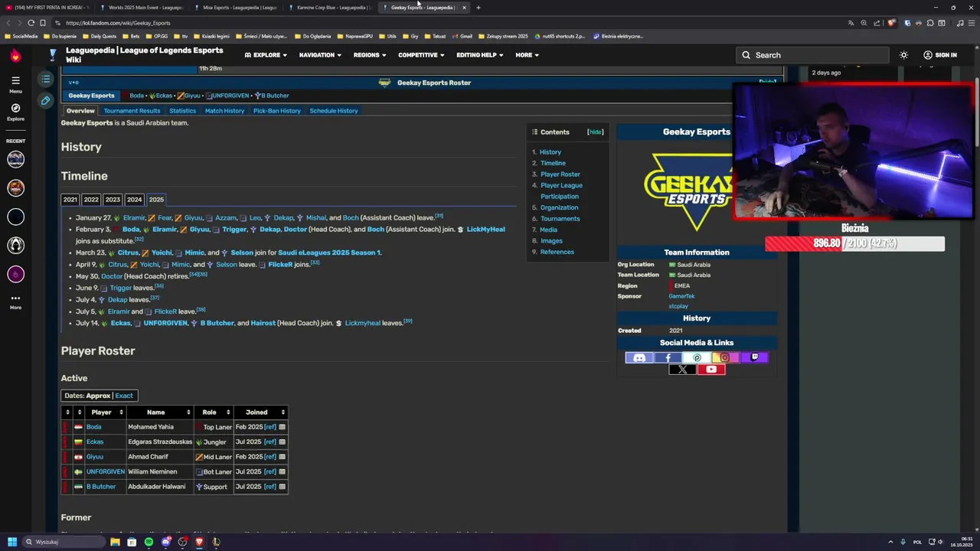Switch roster dates to Approx

98,396
